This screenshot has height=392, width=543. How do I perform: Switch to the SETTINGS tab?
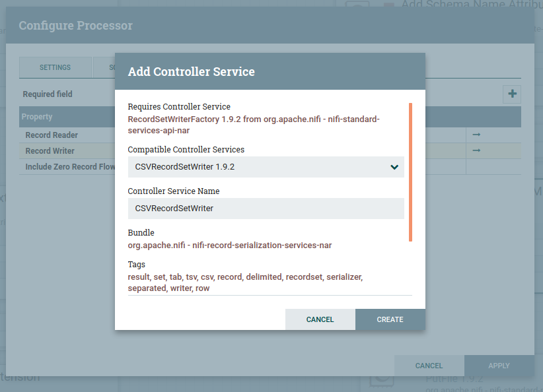pos(55,68)
